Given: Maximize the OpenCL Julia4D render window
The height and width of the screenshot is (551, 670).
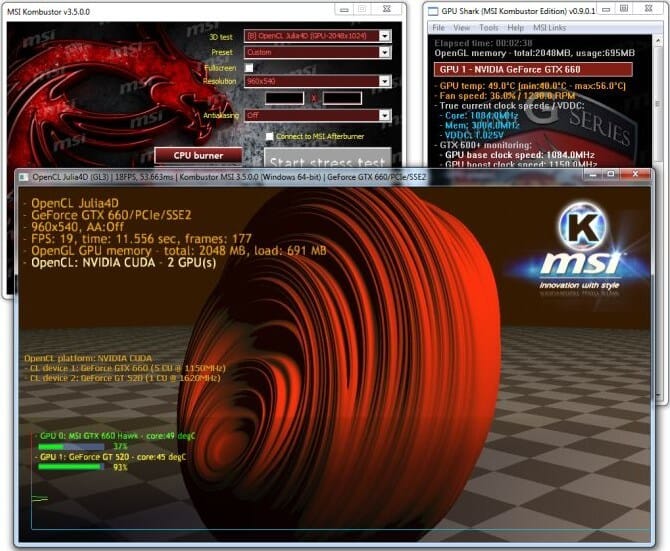Looking at the screenshot, I should coord(610,175).
